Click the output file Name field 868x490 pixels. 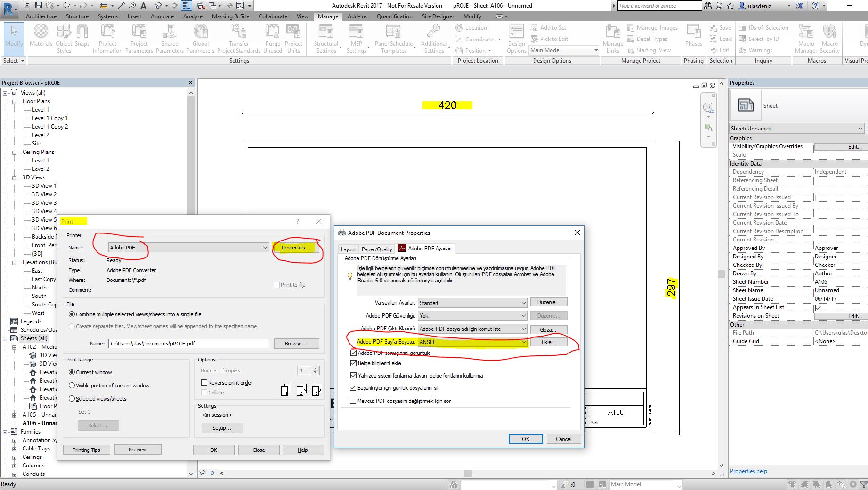(189, 344)
